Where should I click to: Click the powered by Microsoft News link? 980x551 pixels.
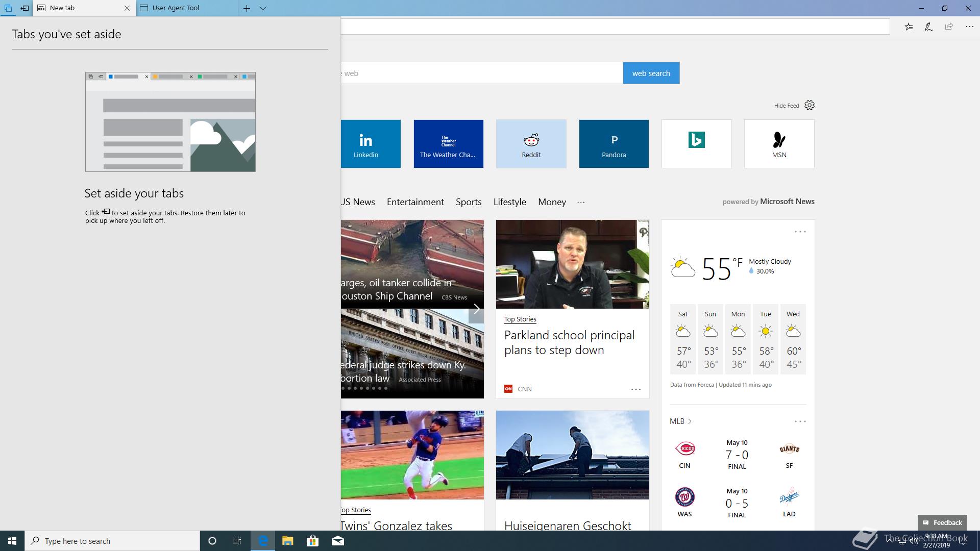tap(768, 202)
